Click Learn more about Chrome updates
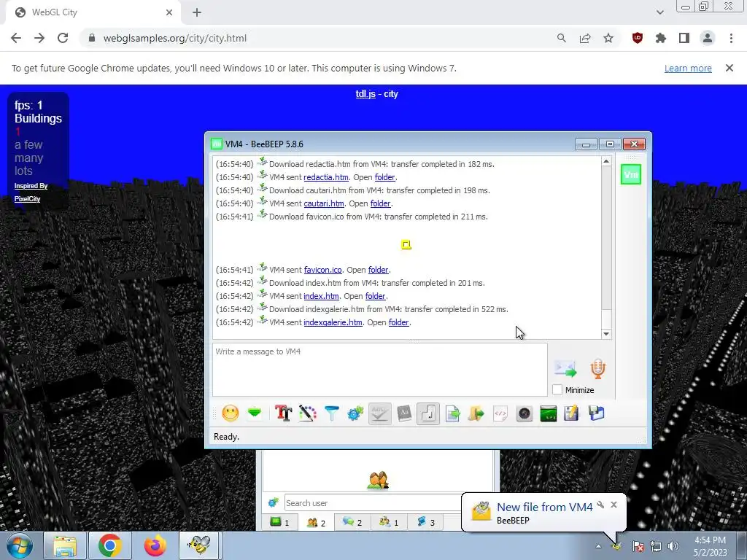Screen dimensions: 747x560 point(688,68)
